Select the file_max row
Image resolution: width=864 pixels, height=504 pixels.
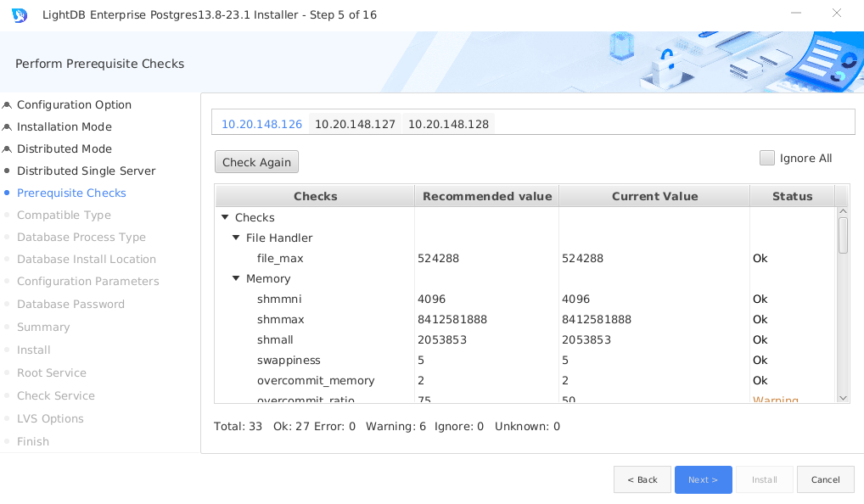click(525, 258)
